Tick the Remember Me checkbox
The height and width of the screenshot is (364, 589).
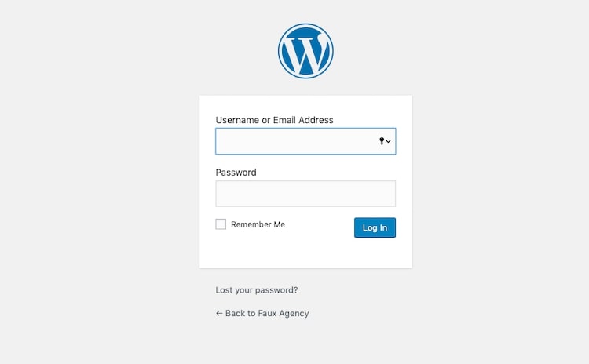pyautogui.click(x=221, y=224)
